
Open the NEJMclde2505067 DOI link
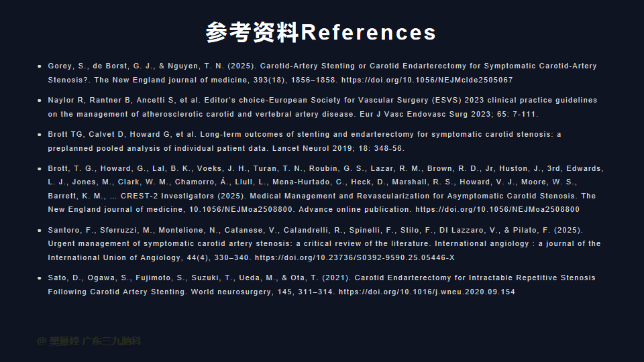[427, 80]
